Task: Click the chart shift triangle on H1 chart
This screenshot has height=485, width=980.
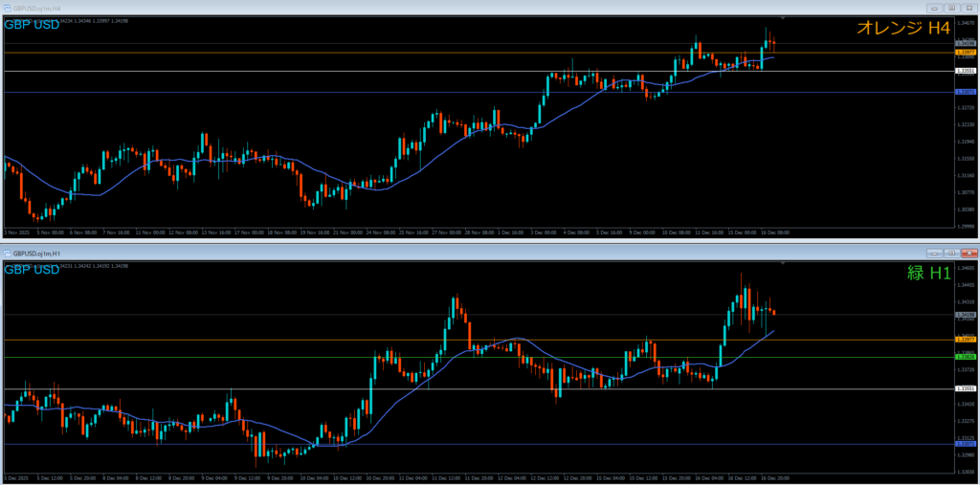Action: 784,262
